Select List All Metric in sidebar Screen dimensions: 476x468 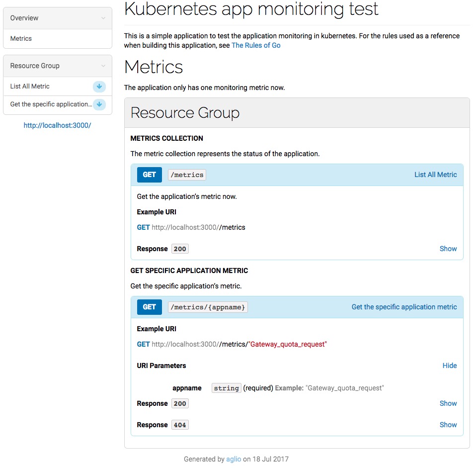(30, 87)
